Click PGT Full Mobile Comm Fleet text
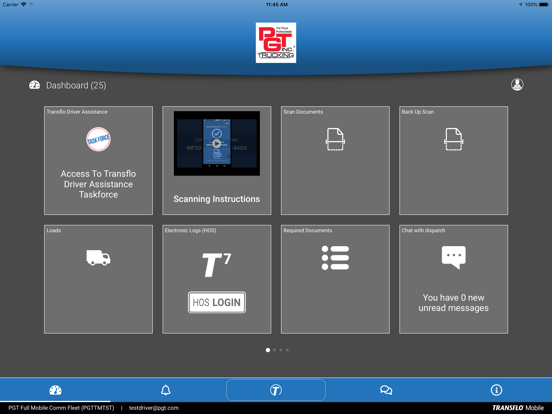 click(x=61, y=408)
